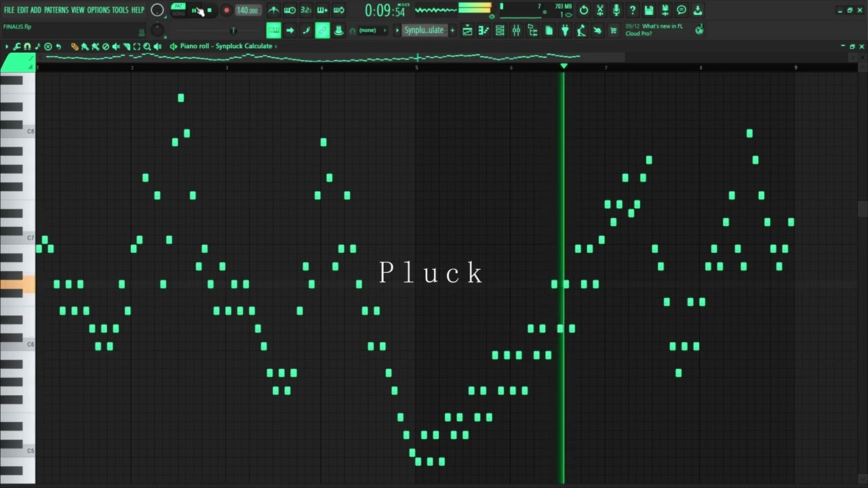
Task: Toggle step editing mode icon
Action: click(x=306, y=30)
